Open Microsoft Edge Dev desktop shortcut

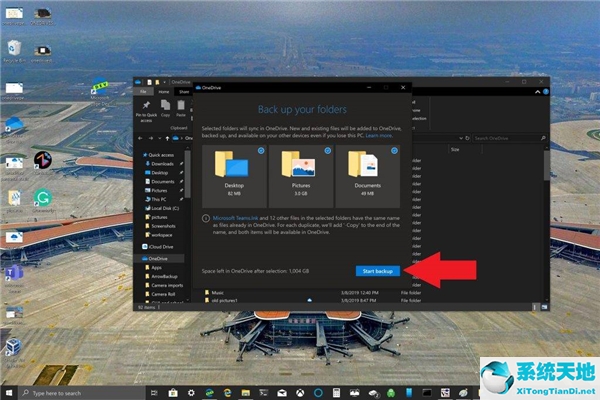[x=100, y=92]
